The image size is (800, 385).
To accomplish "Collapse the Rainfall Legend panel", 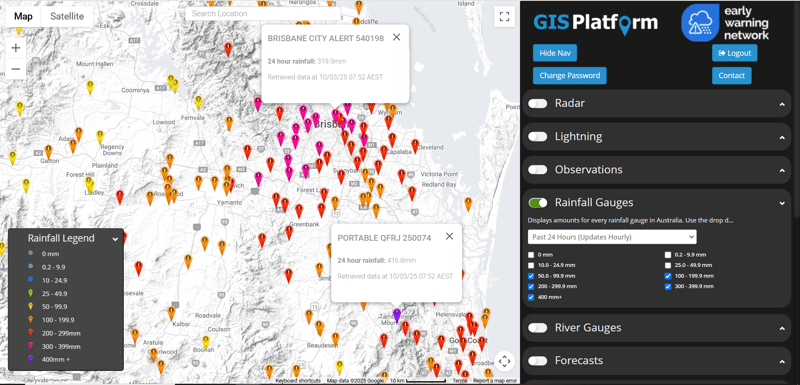I will click(x=115, y=239).
